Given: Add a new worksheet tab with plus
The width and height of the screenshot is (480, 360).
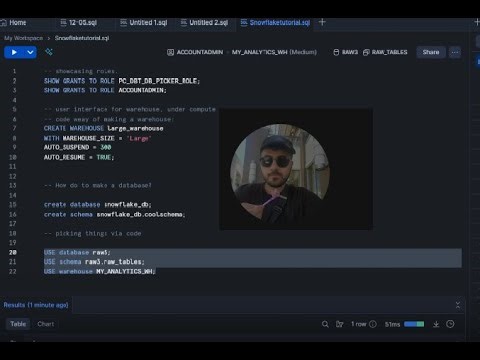Looking at the screenshot, I should tap(322, 22).
